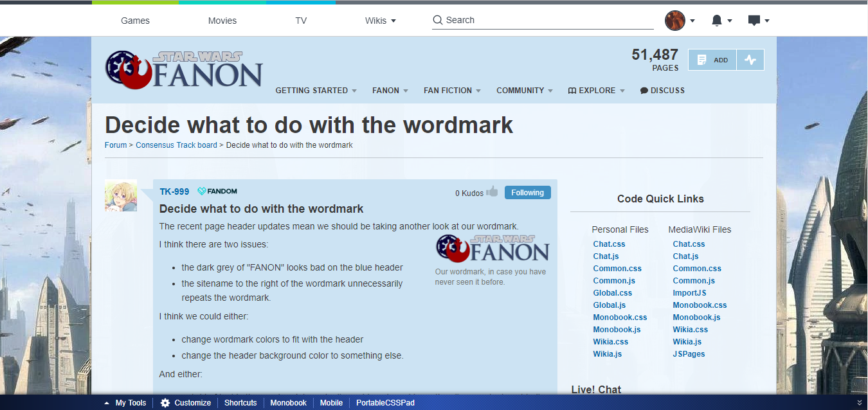Open the notifications bell
The height and width of the screenshot is (410, 868).
point(717,21)
